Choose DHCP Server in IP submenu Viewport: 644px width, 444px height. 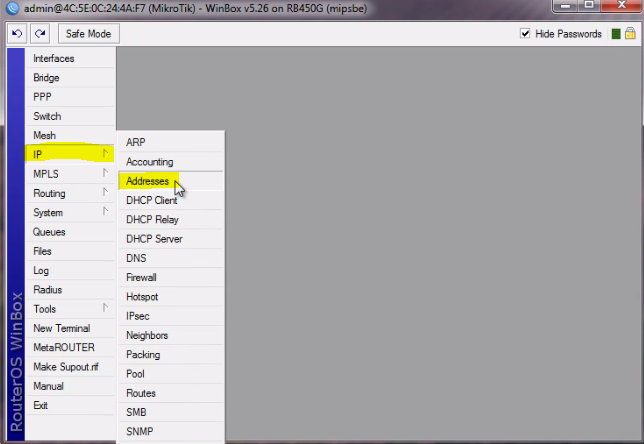click(x=171, y=239)
